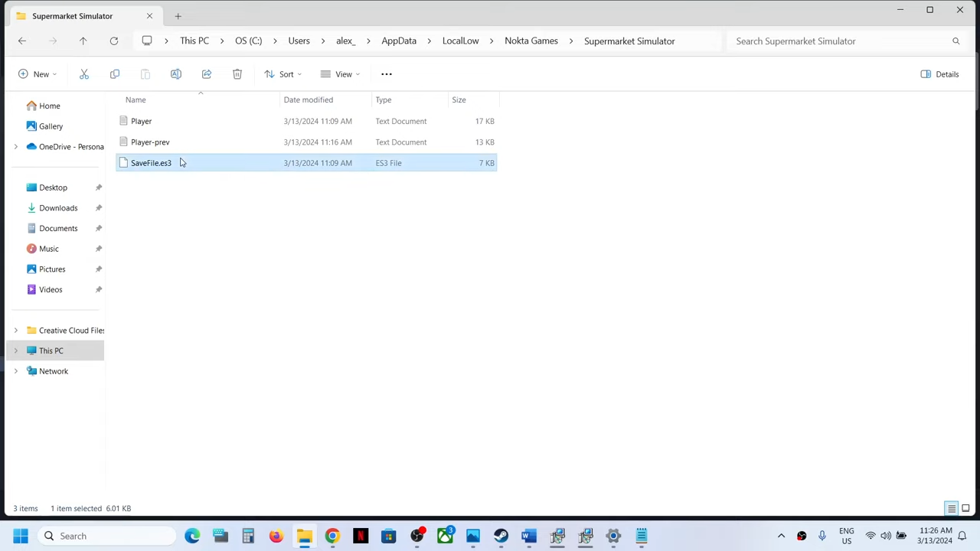Expand the OneDrive - Personal tree node
Screen dimensions: 980x551
pyautogui.click(x=15, y=147)
